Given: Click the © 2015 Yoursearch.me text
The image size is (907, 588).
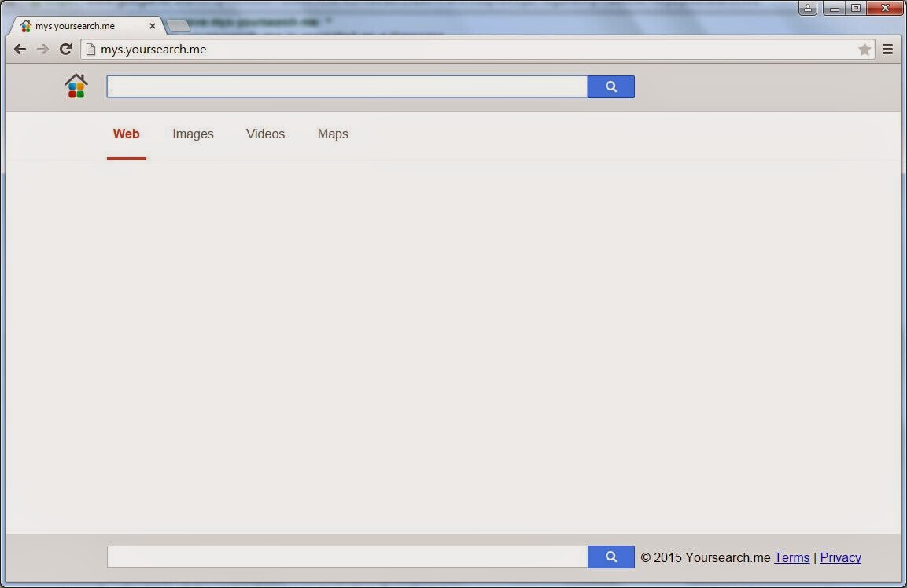Looking at the screenshot, I should 705,557.
